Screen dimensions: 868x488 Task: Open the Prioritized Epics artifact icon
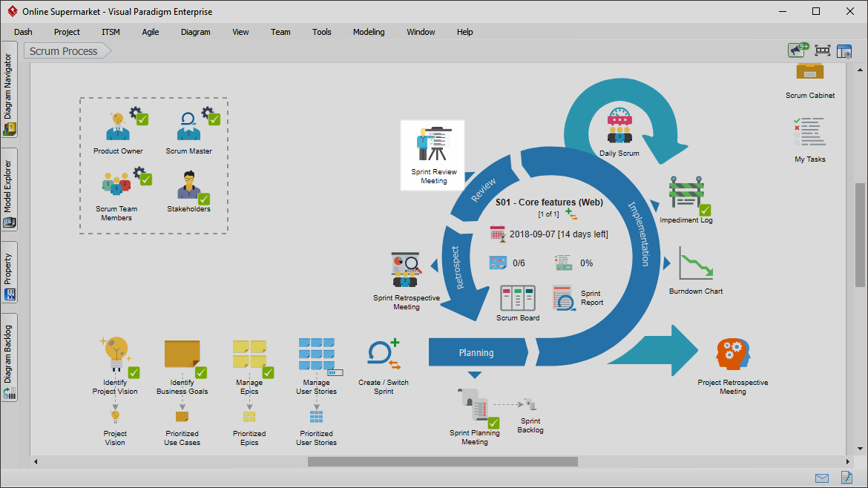pos(249,417)
